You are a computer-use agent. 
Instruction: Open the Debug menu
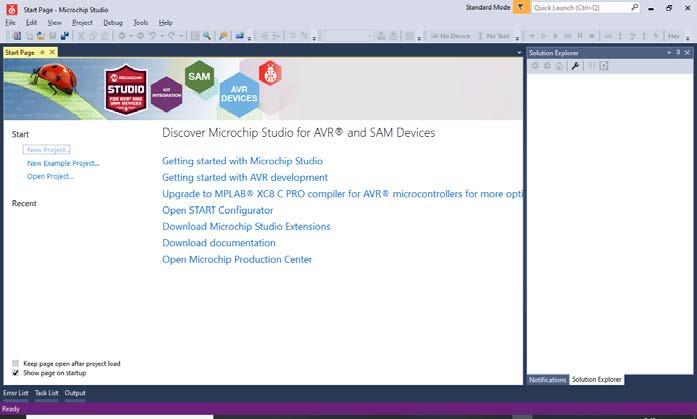click(x=112, y=22)
